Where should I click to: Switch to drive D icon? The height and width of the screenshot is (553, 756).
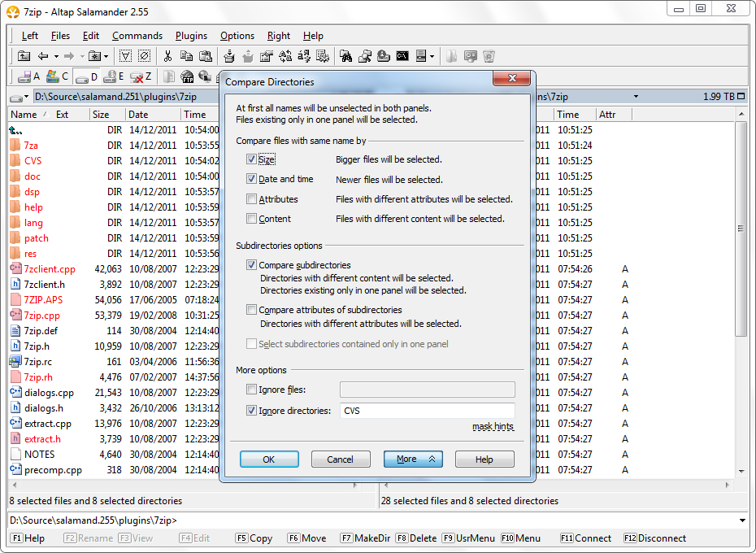tap(87, 76)
